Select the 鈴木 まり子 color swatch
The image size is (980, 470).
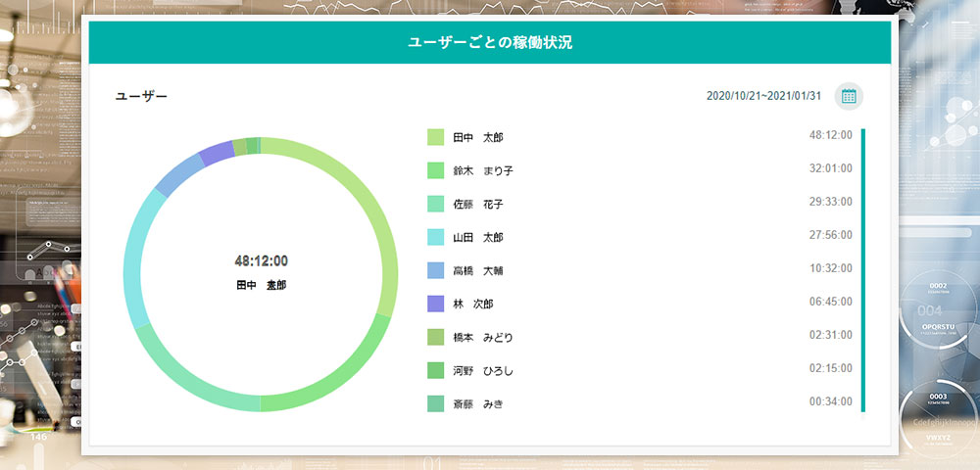(436, 170)
